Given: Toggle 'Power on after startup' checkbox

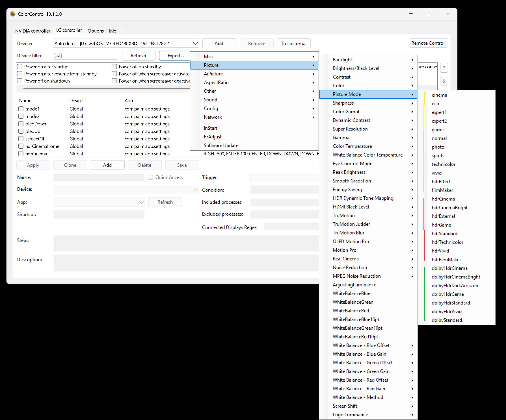Looking at the screenshot, I should pyautogui.click(x=20, y=67).
